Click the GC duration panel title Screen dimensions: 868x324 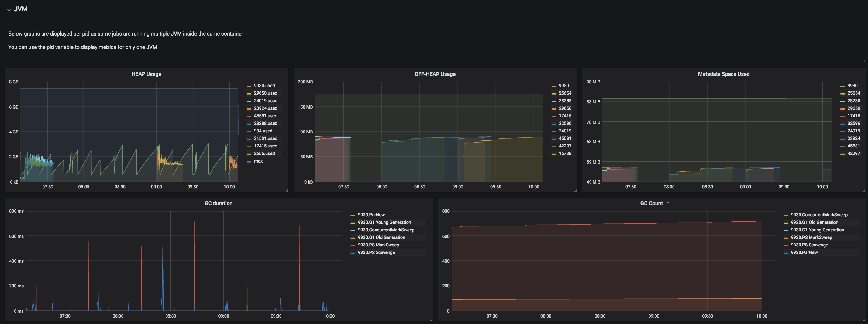pos(218,203)
